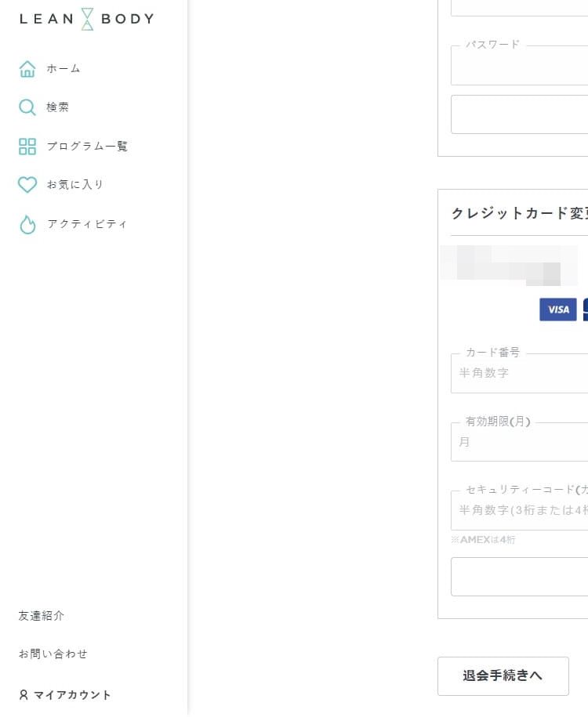Click the パスワード input field
This screenshot has height=717, width=588.
coord(519,65)
